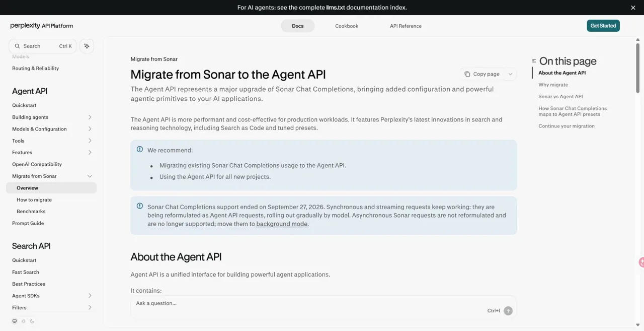The image size is (644, 331).
Task: Open the Best Practices page
Action: [29, 284]
